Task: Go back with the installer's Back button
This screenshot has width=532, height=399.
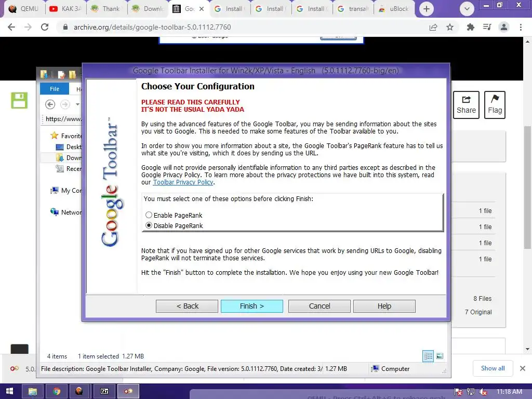Action: coord(187,306)
